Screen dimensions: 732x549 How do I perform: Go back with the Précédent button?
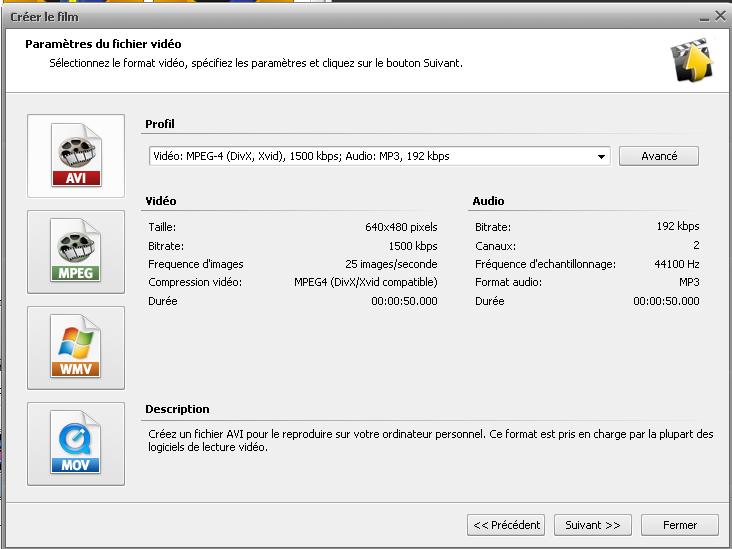(x=506, y=525)
